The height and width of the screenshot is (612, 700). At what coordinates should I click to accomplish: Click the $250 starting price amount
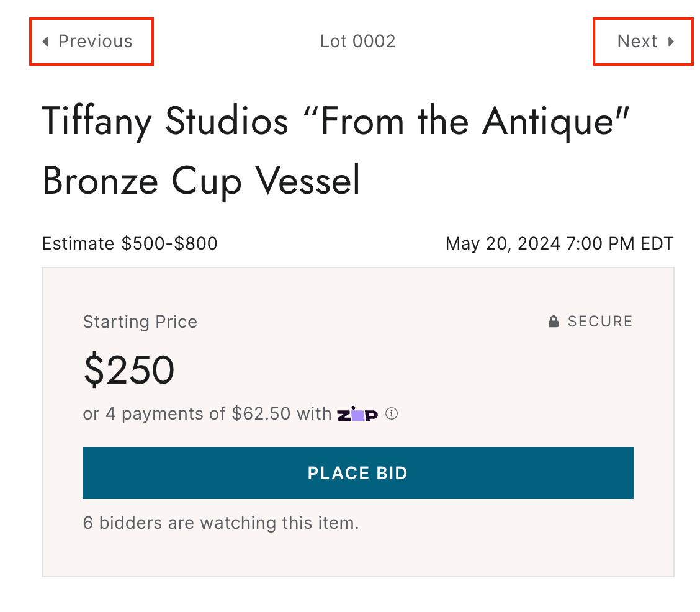coord(128,369)
